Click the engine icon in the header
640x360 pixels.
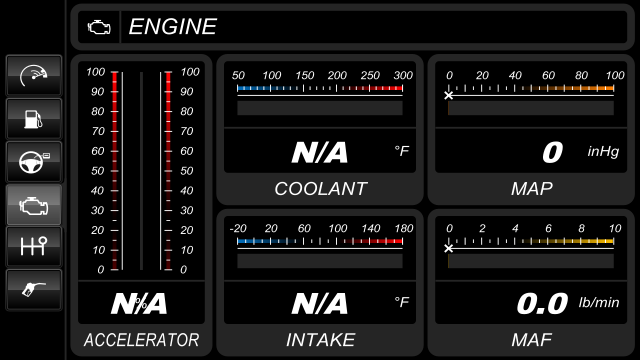[99, 27]
